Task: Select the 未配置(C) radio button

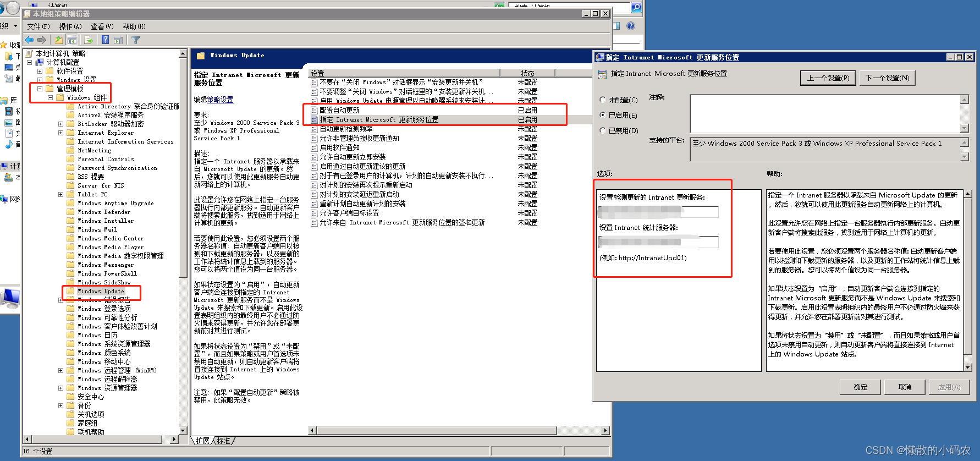Action: tap(603, 100)
